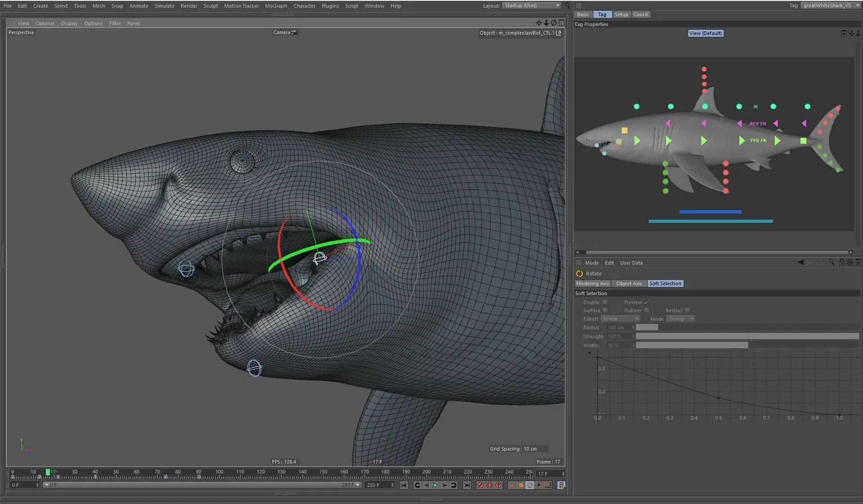Click the View (Default) button

pos(705,33)
